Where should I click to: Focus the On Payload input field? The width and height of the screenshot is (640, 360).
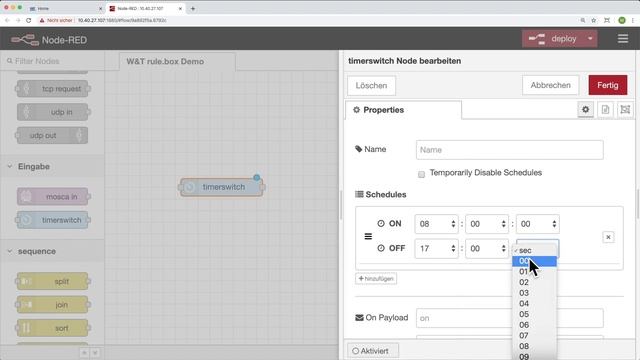pyautogui.click(x=509, y=318)
